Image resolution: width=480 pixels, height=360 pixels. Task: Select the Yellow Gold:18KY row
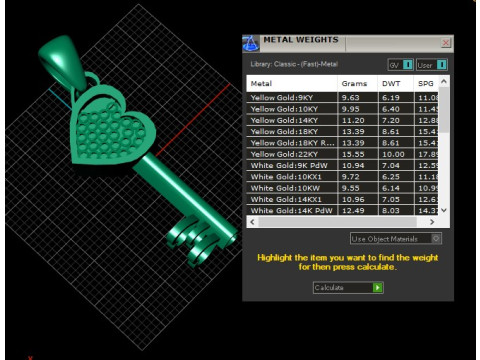[343, 132]
